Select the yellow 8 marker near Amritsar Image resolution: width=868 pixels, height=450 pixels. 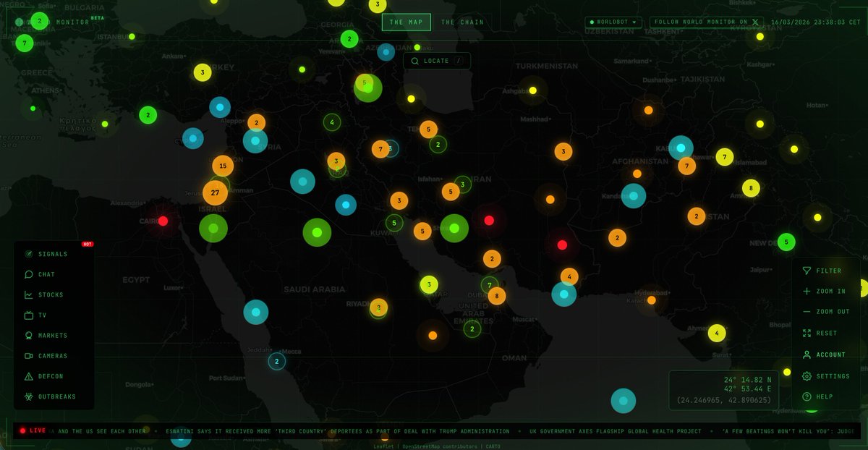coord(751,188)
